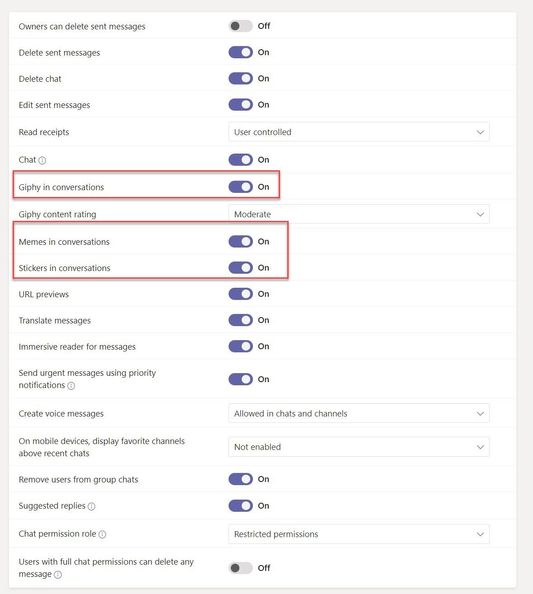Turn off Delete chat toggle
The height and width of the screenshot is (594, 533).
coord(240,78)
